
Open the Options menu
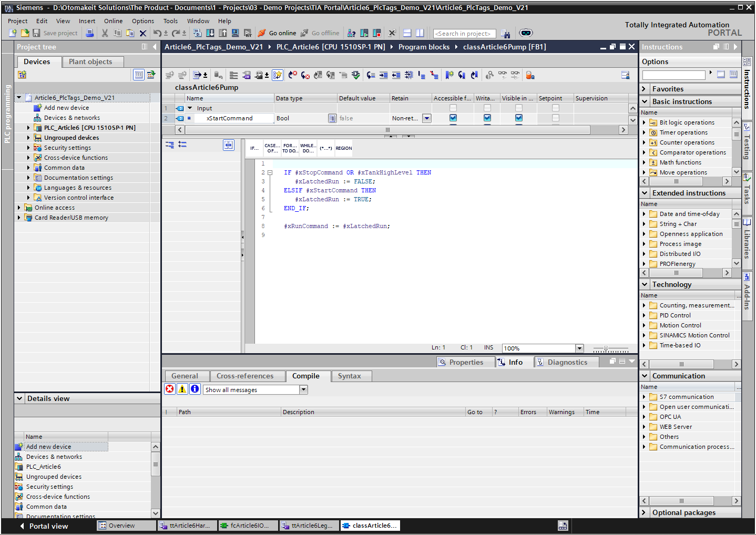(x=143, y=21)
